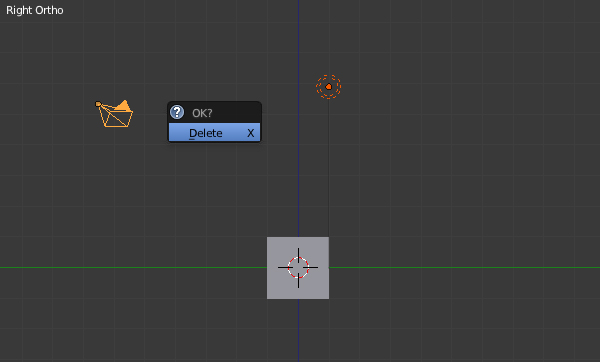Select the camera object in viewport
The image size is (600, 362).
(x=114, y=114)
